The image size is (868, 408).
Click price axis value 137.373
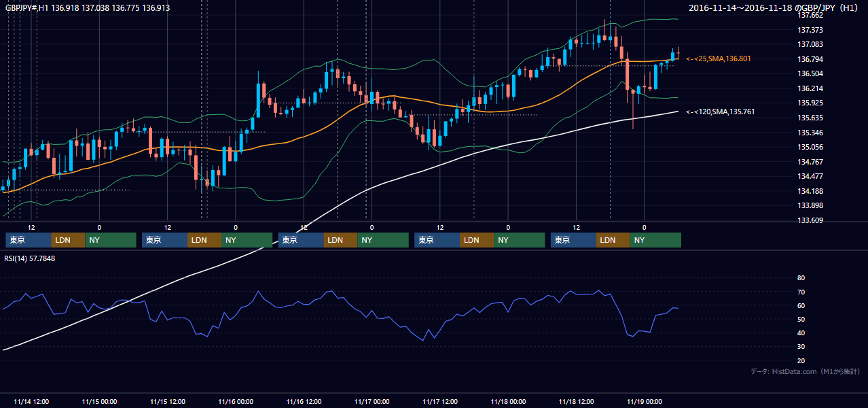[x=810, y=30]
